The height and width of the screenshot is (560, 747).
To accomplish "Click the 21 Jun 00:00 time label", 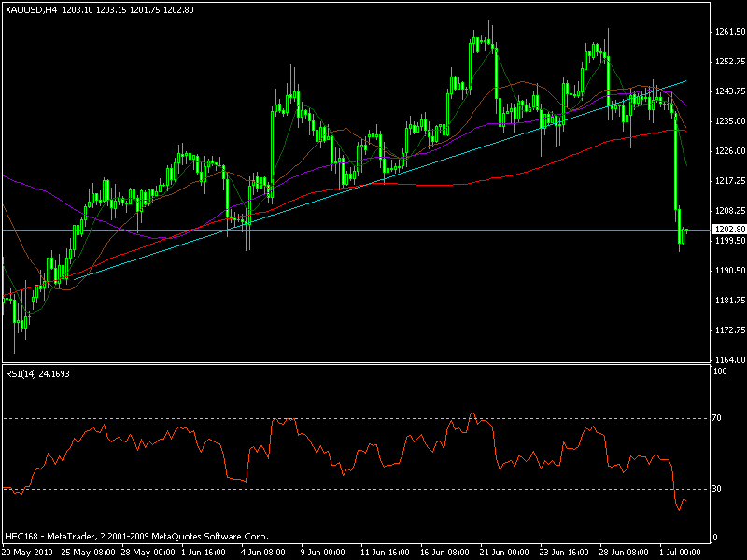I will (504, 553).
